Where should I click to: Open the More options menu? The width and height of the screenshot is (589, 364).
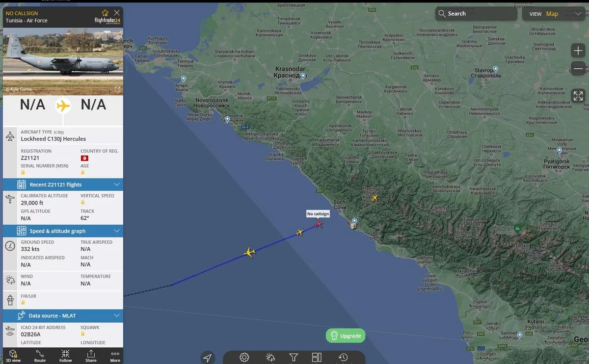[115, 356]
